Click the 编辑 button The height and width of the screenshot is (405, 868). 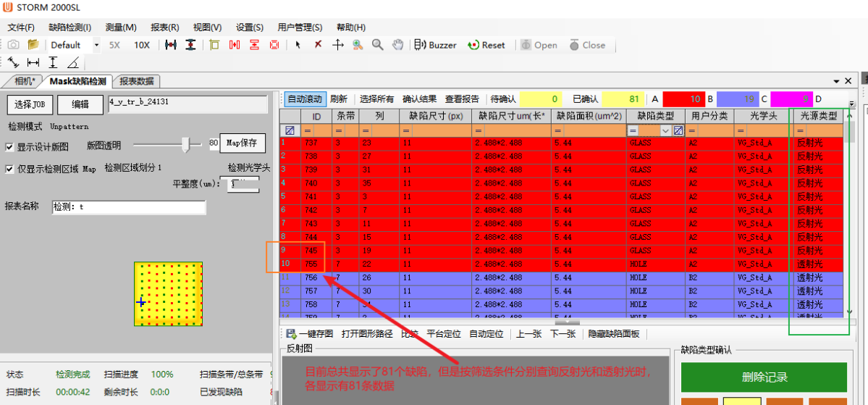click(x=80, y=104)
